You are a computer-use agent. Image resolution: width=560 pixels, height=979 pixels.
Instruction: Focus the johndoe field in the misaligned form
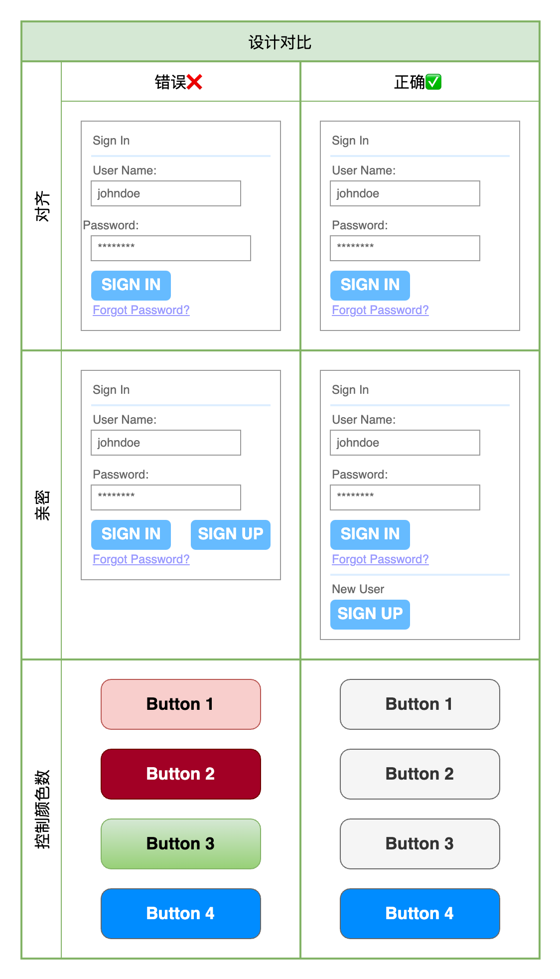[166, 193]
